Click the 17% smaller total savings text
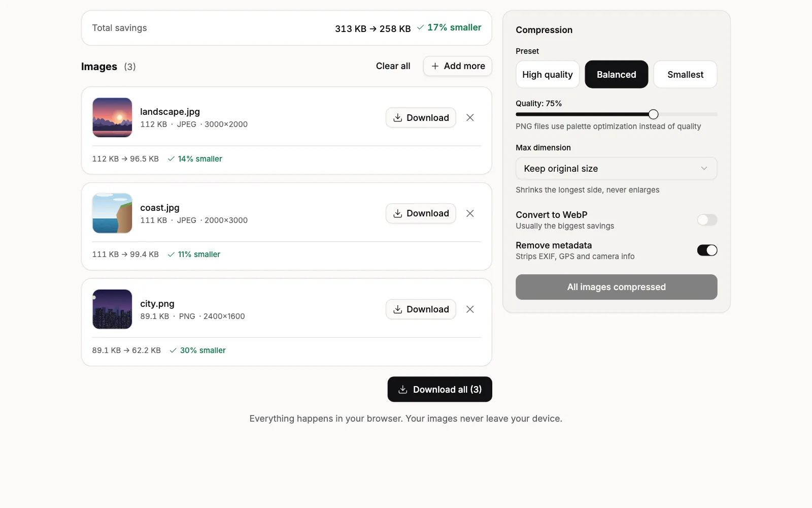This screenshot has height=508, width=812. click(x=449, y=27)
